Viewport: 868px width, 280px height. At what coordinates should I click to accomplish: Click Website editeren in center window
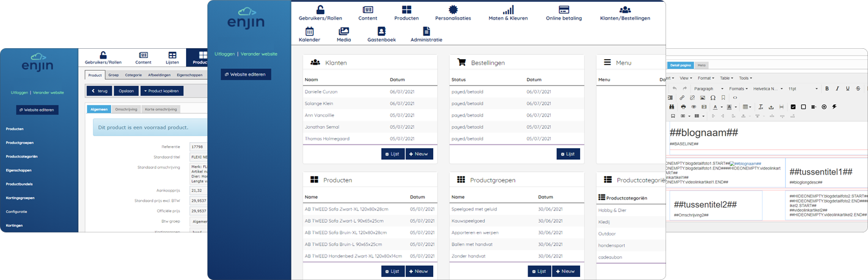point(246,74)
